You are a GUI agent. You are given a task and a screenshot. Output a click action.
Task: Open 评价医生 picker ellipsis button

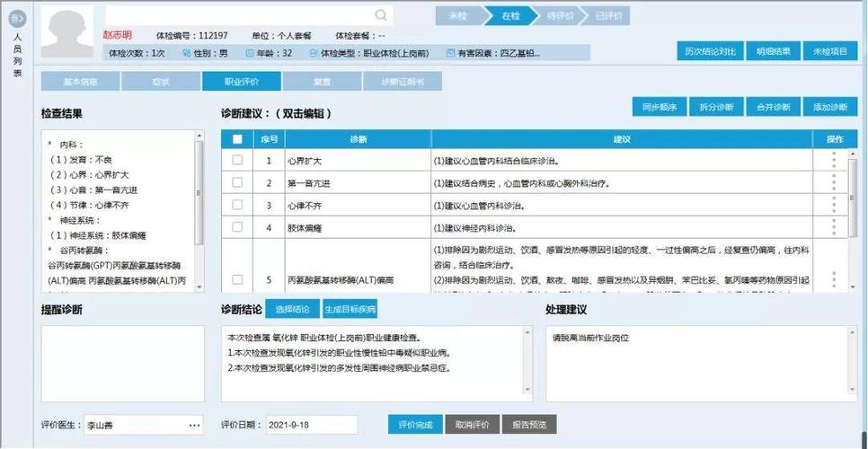(x=194, y=426)
